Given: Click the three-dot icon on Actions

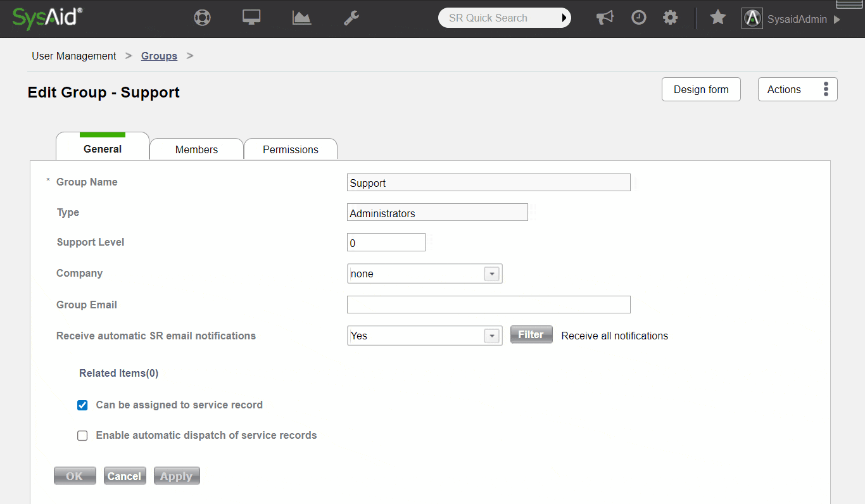Looking at the screenshot, I should 826,89.
